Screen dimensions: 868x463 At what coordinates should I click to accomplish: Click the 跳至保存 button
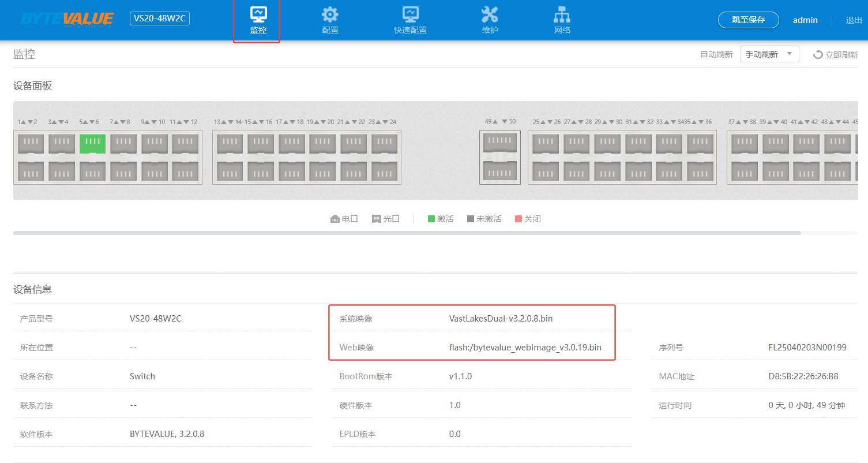(748, 20)
